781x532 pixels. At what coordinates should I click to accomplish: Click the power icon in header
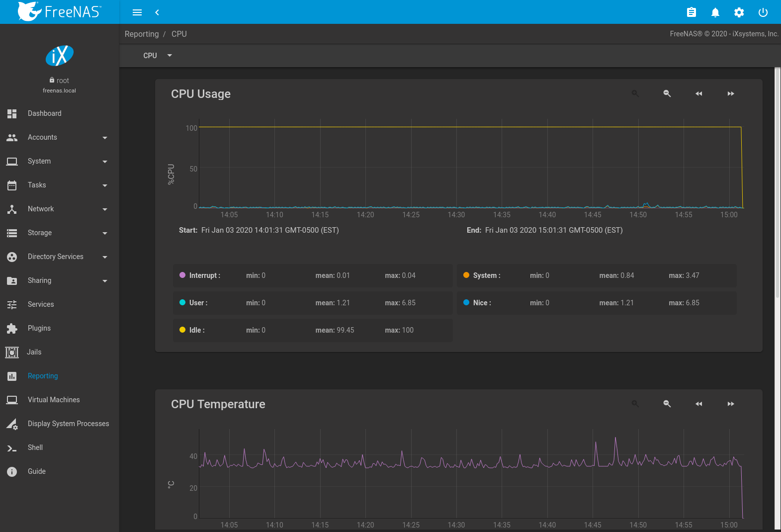(x=763, y=12)
